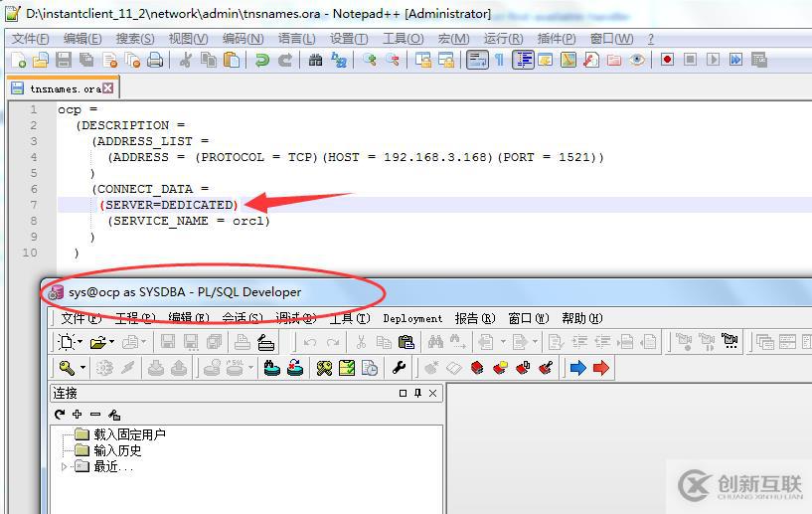
Task: Toggle show all characters pilcrow icon
Action: click(499, 60)
